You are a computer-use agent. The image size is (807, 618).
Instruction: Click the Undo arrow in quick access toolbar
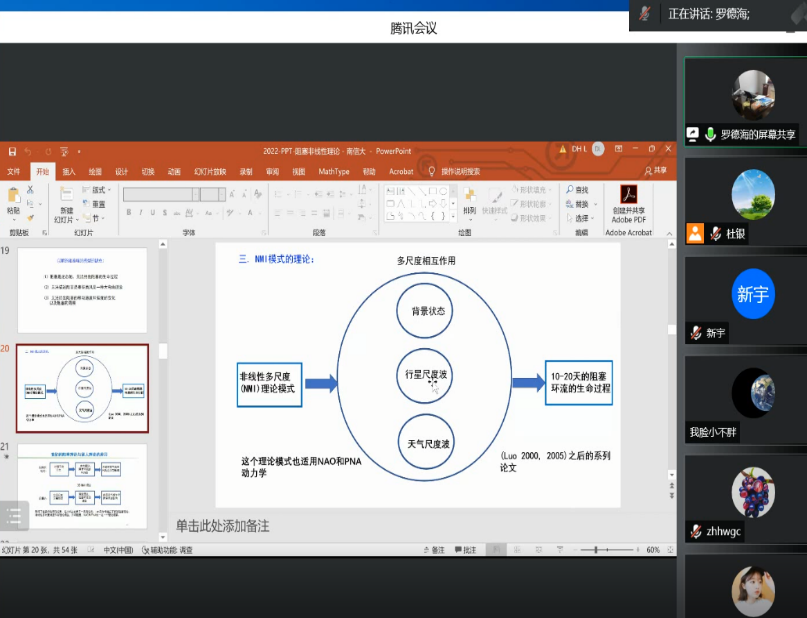(x=28, y=151)
